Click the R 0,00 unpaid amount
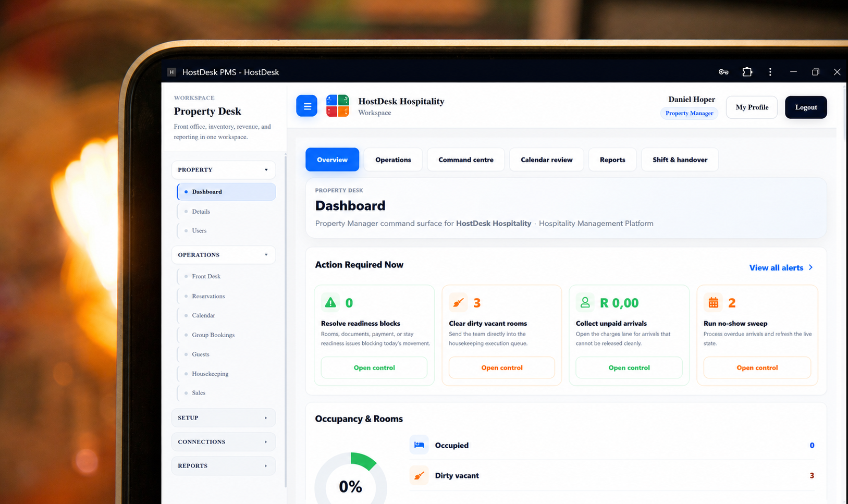 [619, 303]
